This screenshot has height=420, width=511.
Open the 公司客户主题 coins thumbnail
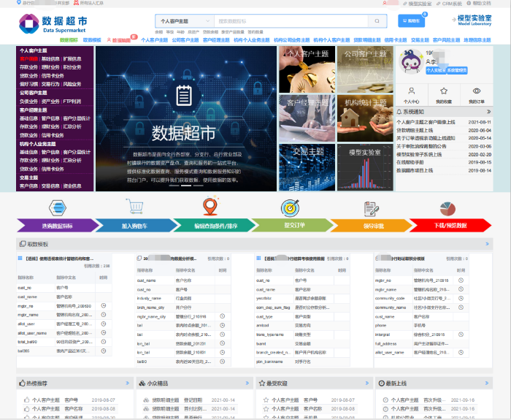365,69
